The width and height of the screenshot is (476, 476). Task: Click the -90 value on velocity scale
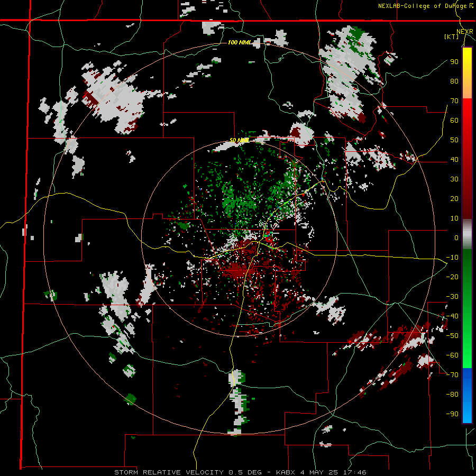(452, 414)
